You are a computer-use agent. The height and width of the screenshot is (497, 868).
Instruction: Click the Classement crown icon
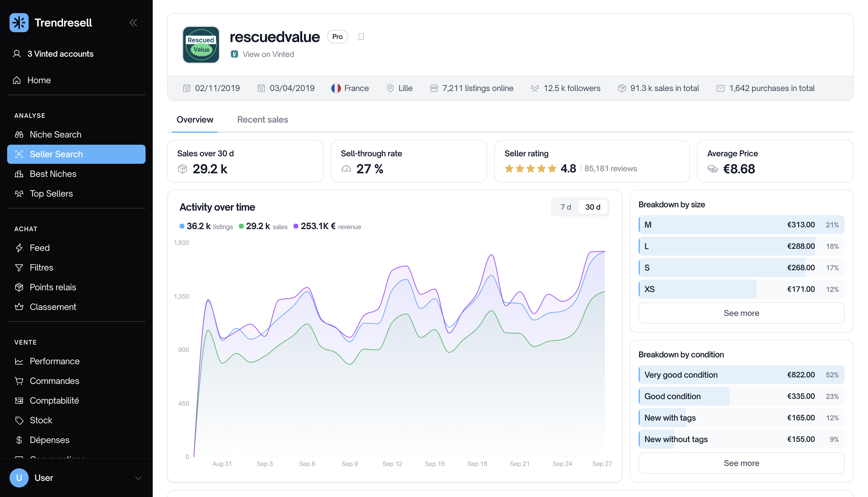pos(19,307)
